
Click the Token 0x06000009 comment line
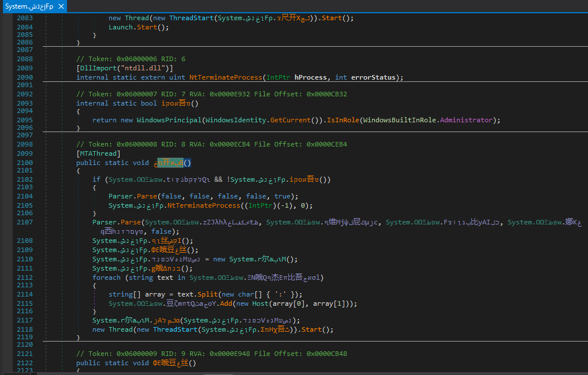pos(211,354)
